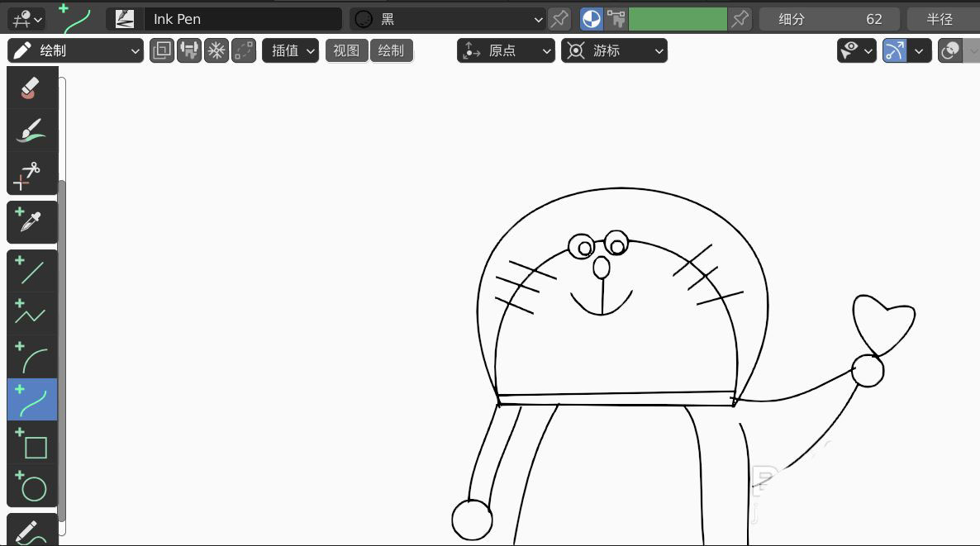Select the Box drawing tool

[x=32, y=442]
